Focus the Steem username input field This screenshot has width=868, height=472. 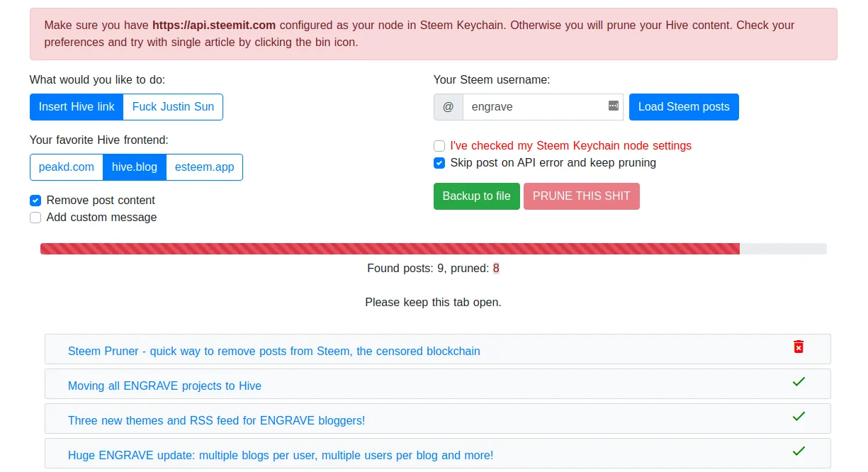click(535, 107)
